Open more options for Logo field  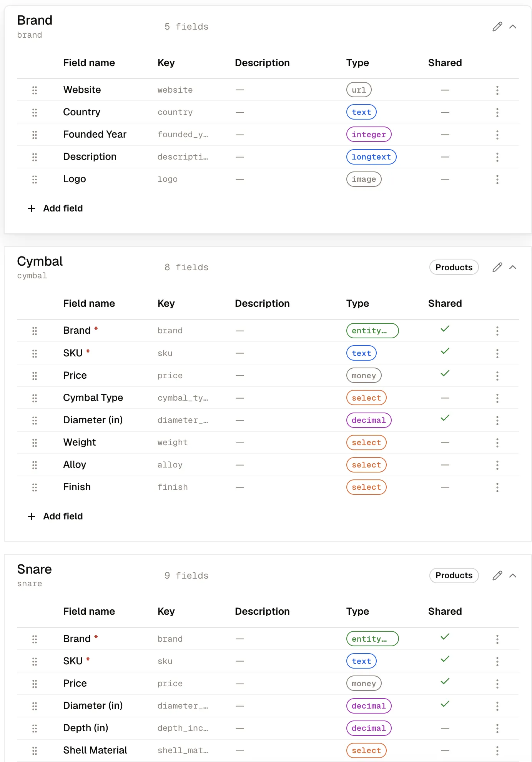[497, 179]
